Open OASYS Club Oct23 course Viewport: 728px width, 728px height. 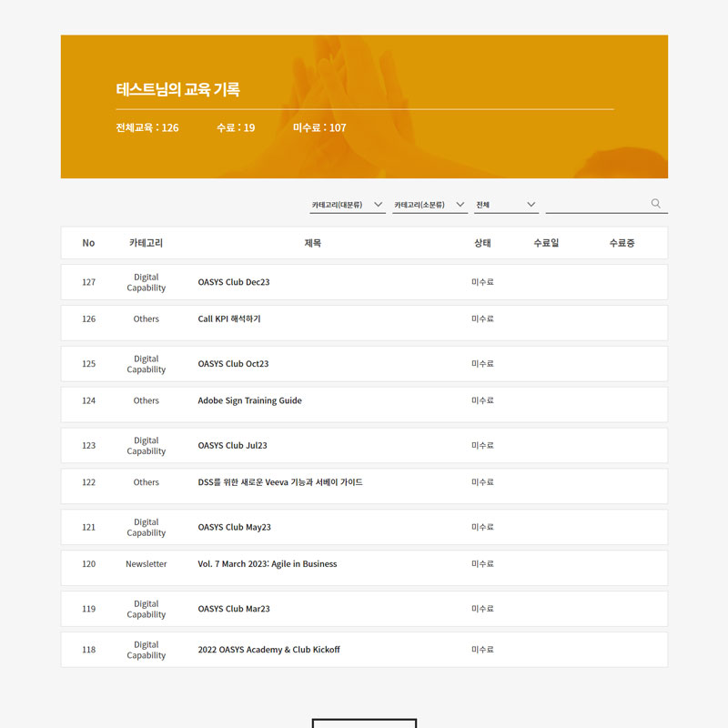233,364
